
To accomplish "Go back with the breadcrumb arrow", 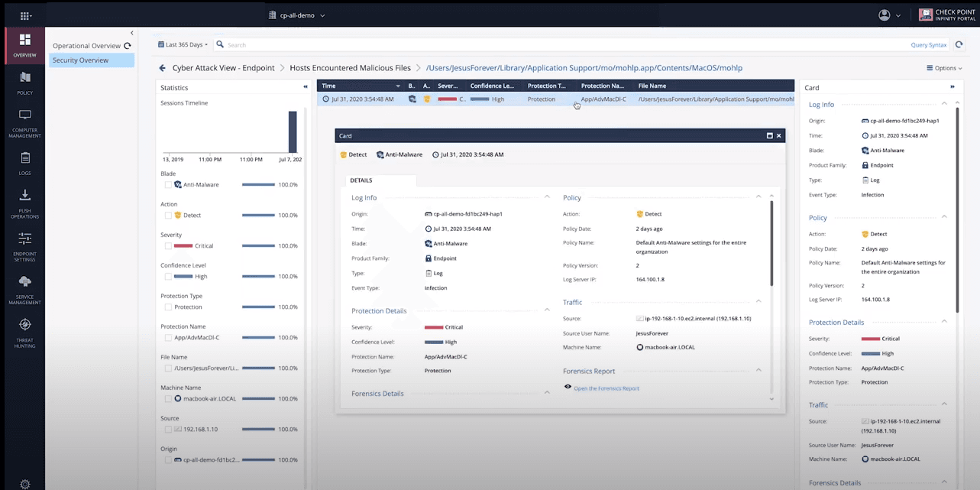I will (x=162, y=68).
